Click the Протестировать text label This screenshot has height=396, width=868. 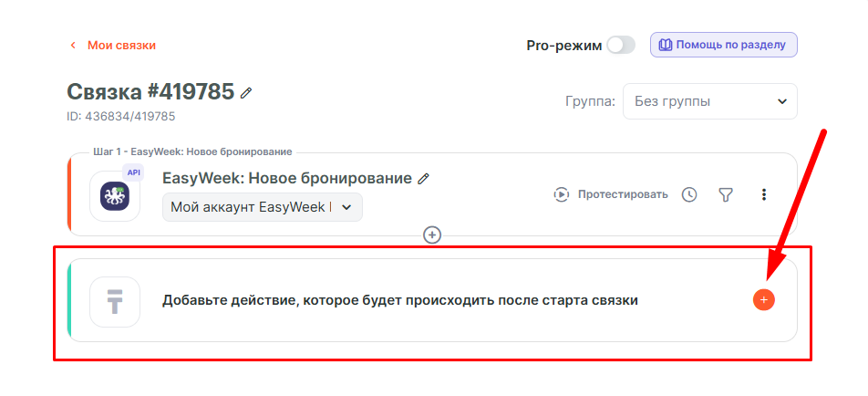(x=623, y=194)
